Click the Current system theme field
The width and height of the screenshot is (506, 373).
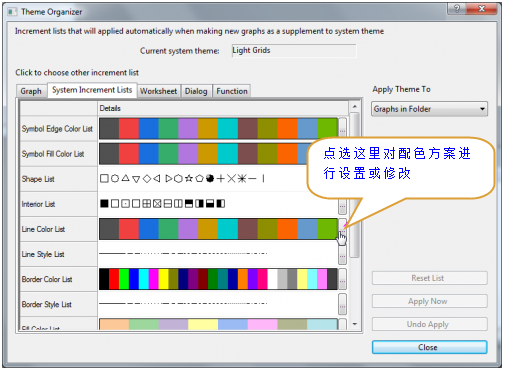[x=294, y=51]
